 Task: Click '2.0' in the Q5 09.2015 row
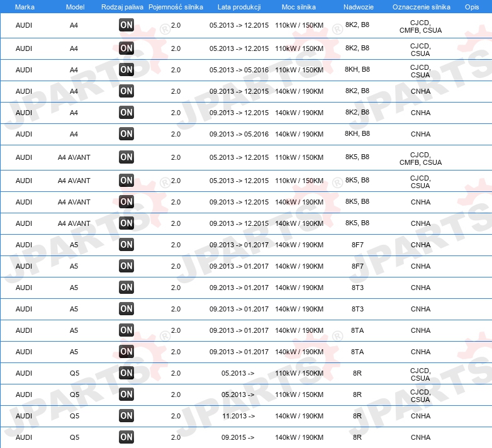pos(176,437)
